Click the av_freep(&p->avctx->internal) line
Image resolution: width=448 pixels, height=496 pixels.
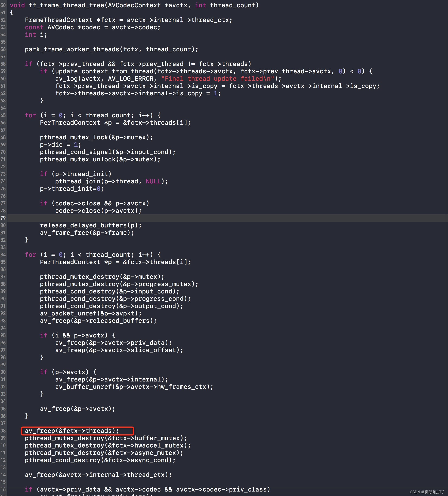click(x=111, y=379)
